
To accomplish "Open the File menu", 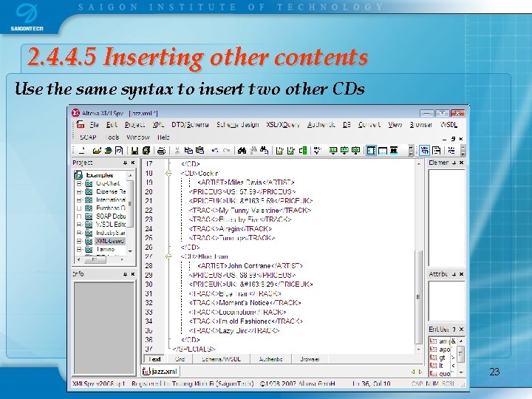I will pos(94,125).
